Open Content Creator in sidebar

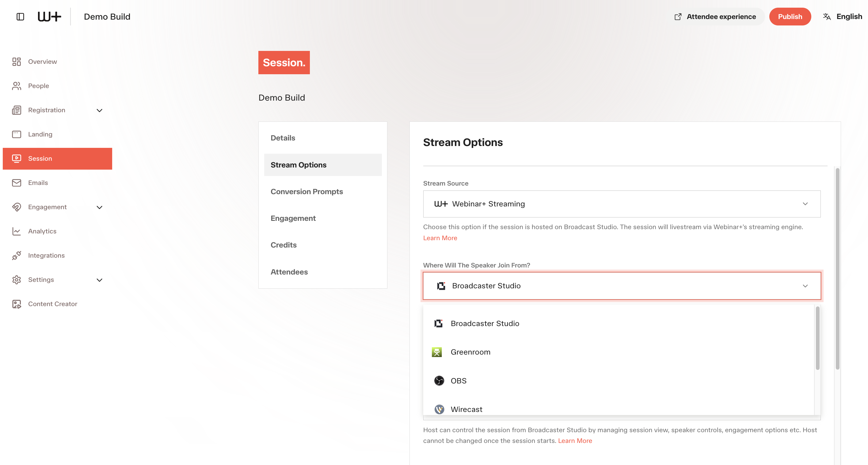click(57, 304)
